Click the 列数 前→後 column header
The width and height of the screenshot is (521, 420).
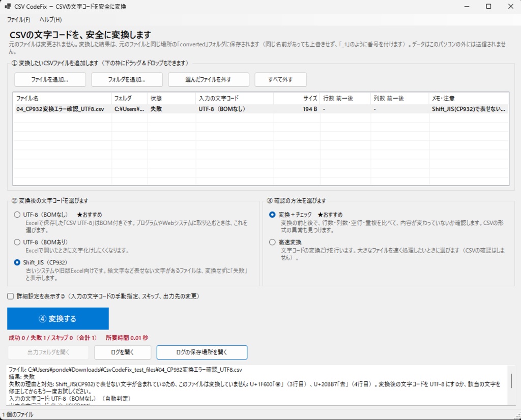click(400, 98)
